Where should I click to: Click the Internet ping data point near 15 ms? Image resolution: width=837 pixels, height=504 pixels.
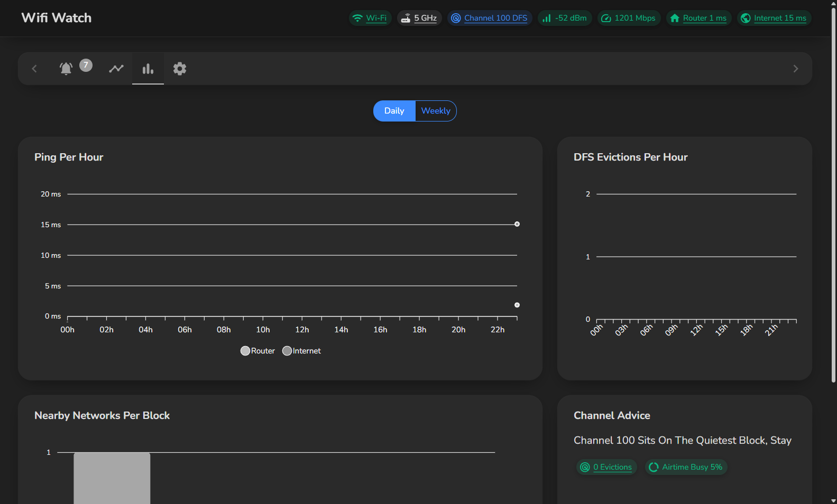[517, 224]
